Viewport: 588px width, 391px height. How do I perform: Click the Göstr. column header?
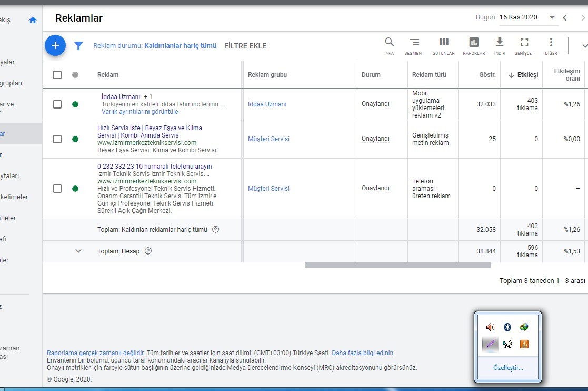(487, 75)
